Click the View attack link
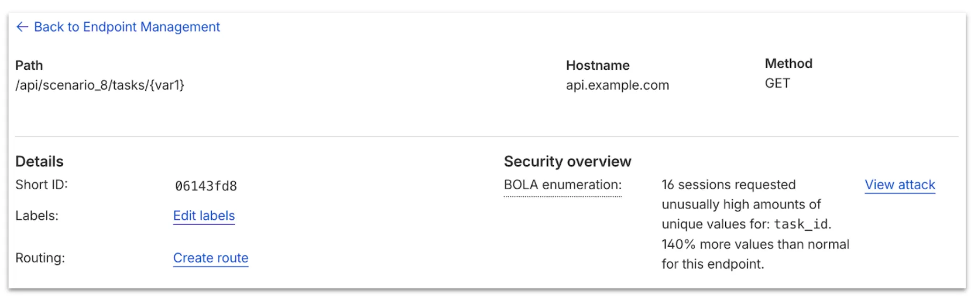This screenshot has width=980, height=301. 900,185
